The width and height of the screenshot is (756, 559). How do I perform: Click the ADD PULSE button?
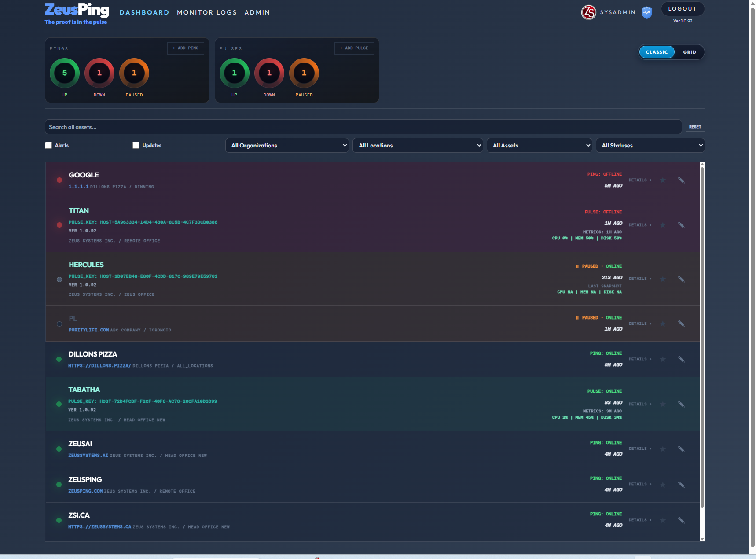click(x=354, y=48)
